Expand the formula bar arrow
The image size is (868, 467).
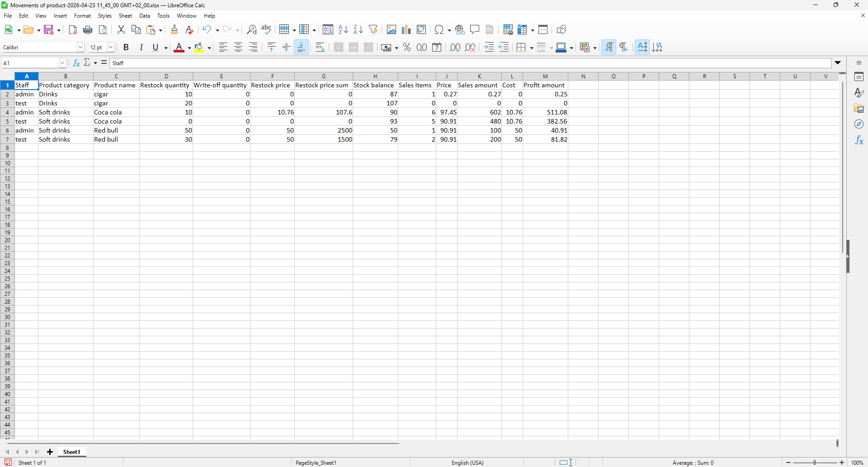point(838,63)
